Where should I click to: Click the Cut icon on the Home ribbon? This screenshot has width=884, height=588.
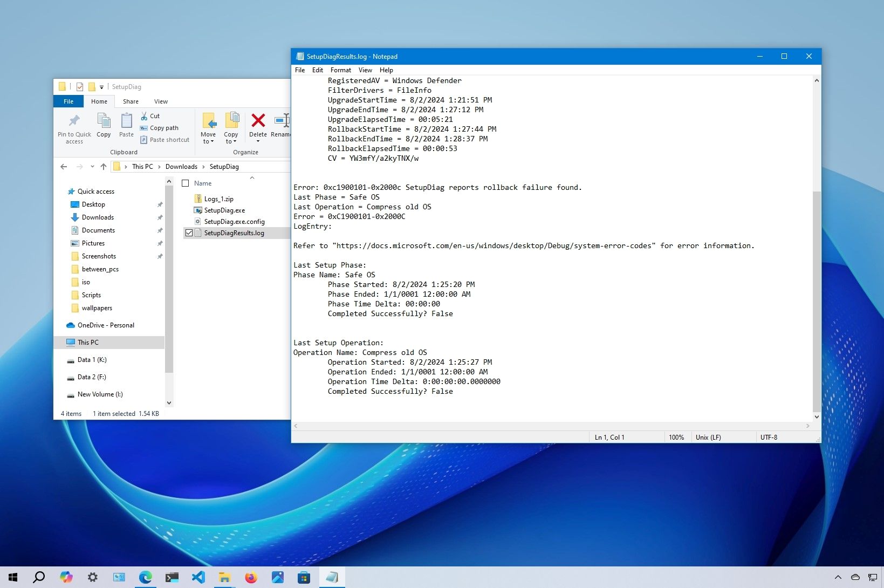coord(145,115)
